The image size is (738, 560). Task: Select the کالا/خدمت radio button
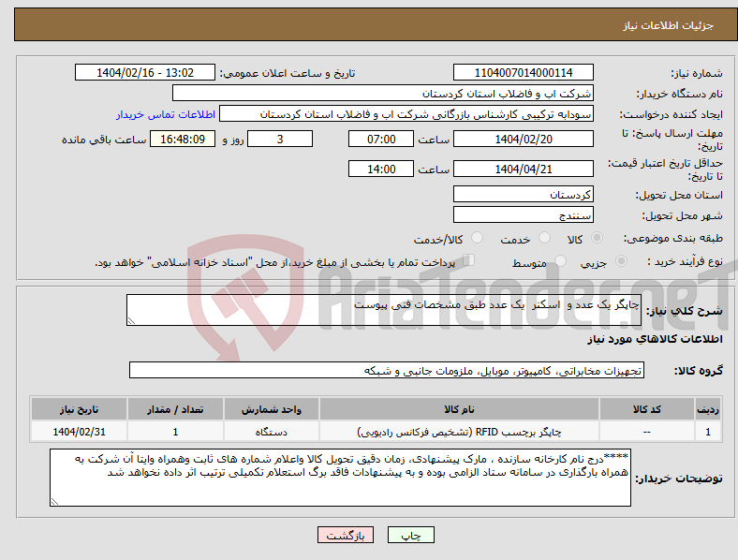tap(478, 238)
